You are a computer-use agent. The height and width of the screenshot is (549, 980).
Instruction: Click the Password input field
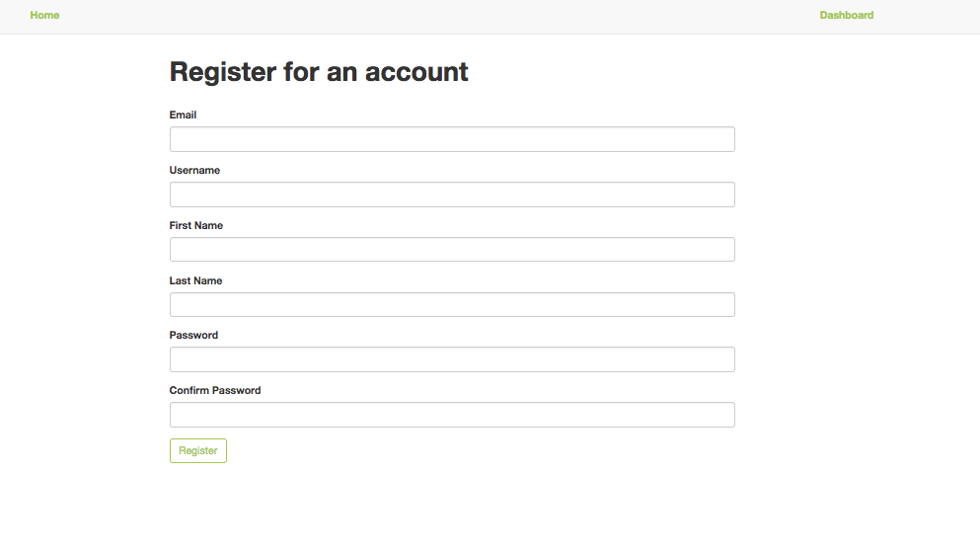tap(452, 359)
